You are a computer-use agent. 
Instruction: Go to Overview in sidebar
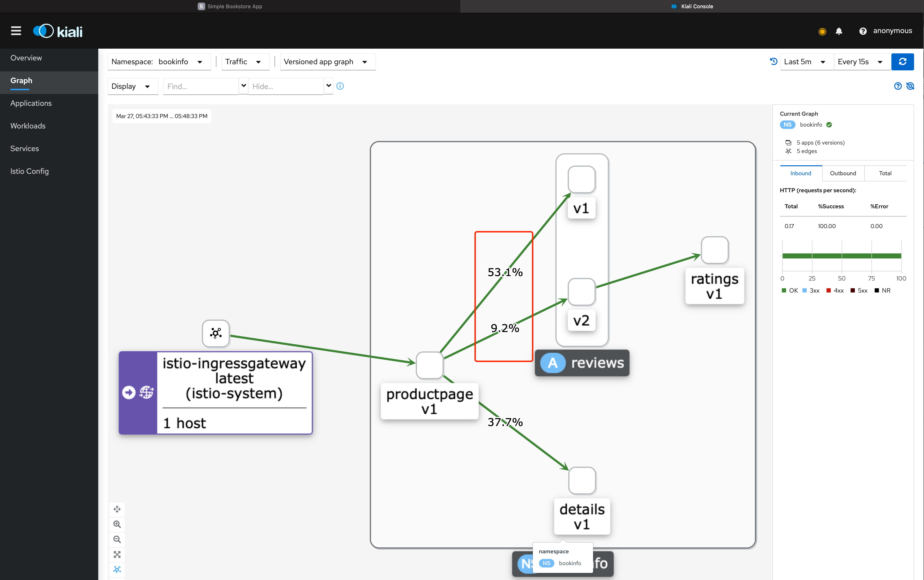pyautogui.click(x=49, y=58)
